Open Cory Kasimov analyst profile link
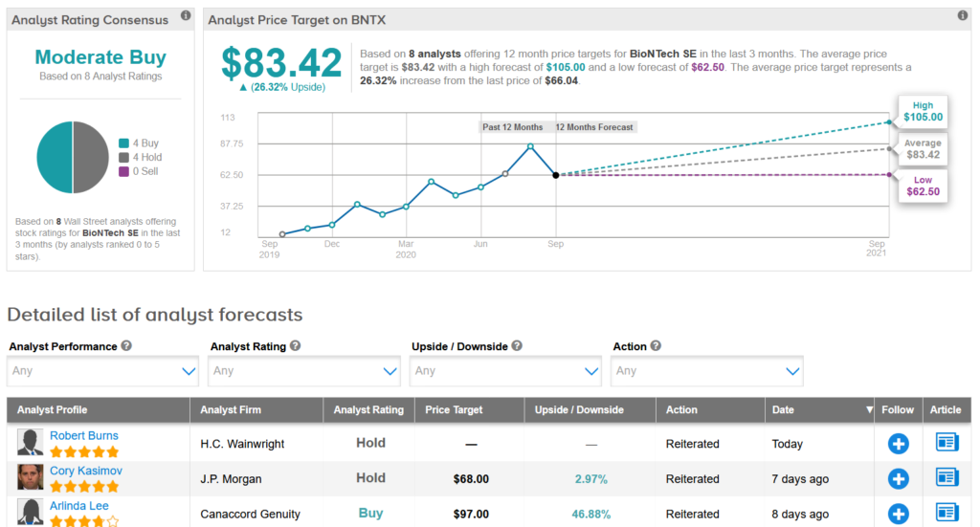This screenshot has height=527, width=980. pos(85,471)
